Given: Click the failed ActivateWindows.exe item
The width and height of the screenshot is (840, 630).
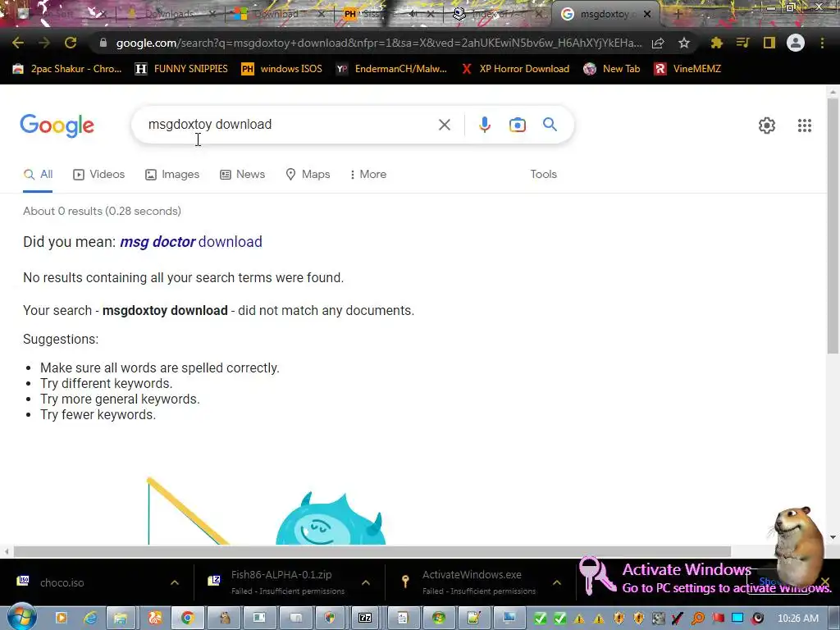Looking at the screenshot, I should (470, 582).
